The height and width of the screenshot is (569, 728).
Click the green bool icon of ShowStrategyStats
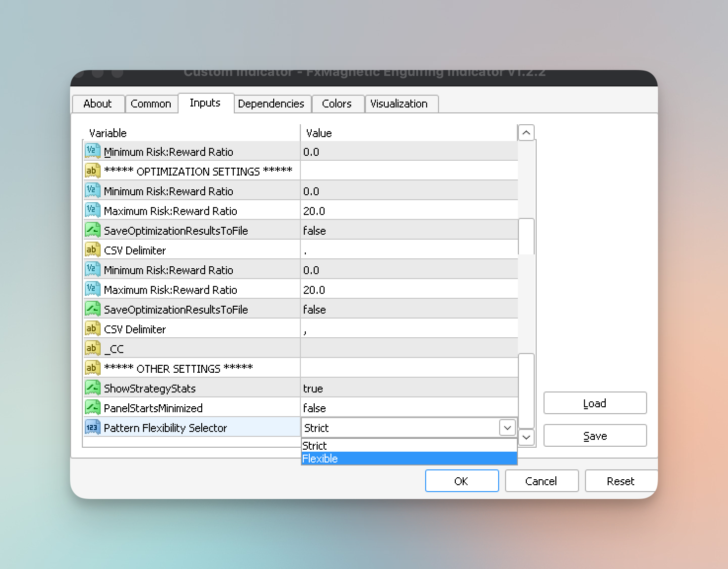coord(92,388)
